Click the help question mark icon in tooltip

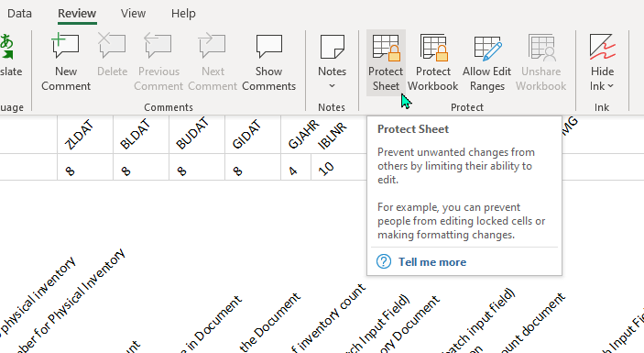coord(384,261)
